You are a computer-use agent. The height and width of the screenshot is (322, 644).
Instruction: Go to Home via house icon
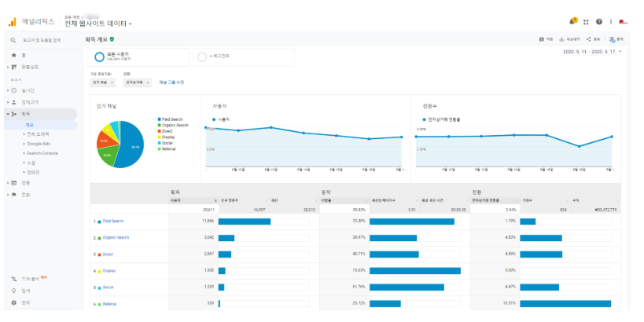click(x=14, y=55)
